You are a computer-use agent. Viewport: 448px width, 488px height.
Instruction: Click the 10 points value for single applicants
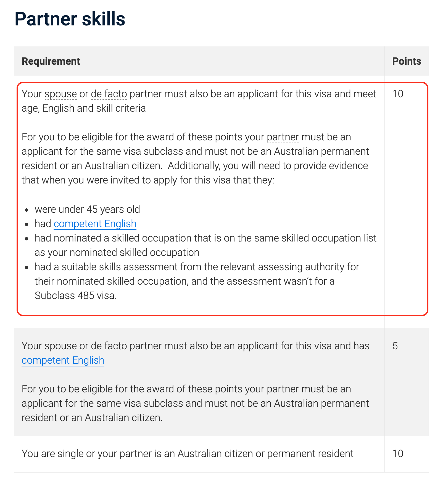[398, 453]
